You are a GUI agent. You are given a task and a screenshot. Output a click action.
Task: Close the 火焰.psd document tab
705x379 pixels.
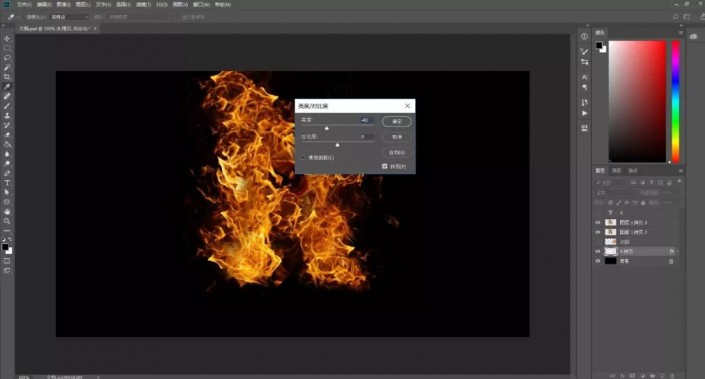(95, 28)
